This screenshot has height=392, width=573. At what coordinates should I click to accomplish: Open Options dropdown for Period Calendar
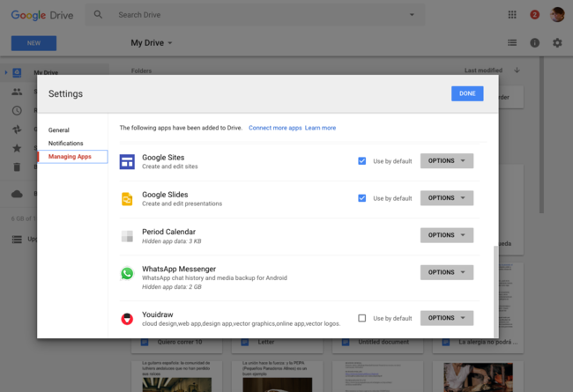point(447,235)
